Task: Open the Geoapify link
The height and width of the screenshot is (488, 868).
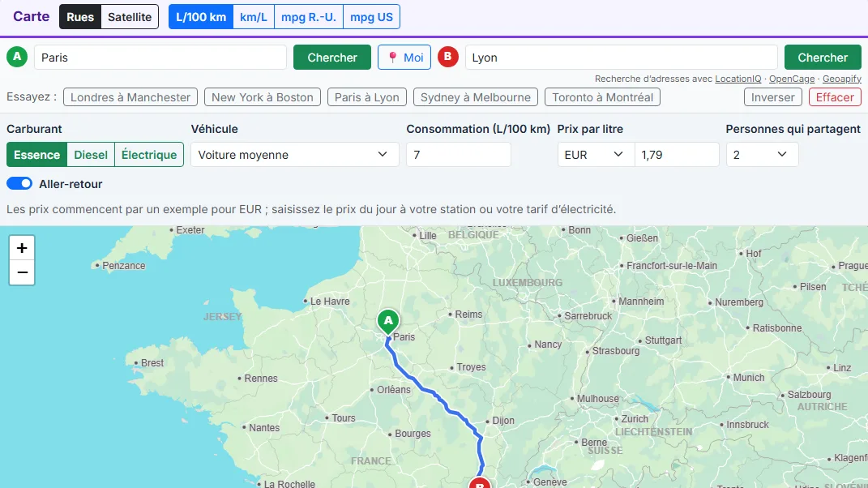Action: point(842,79)
